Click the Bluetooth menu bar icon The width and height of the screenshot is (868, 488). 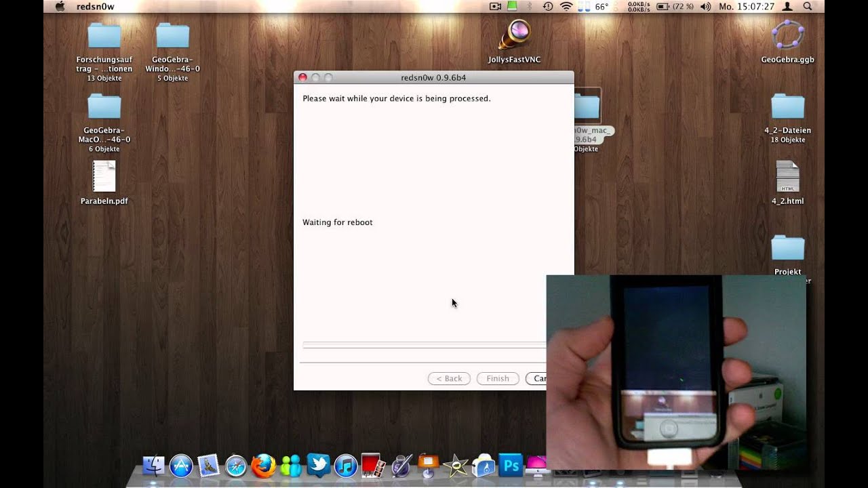(x=530, y=6)
